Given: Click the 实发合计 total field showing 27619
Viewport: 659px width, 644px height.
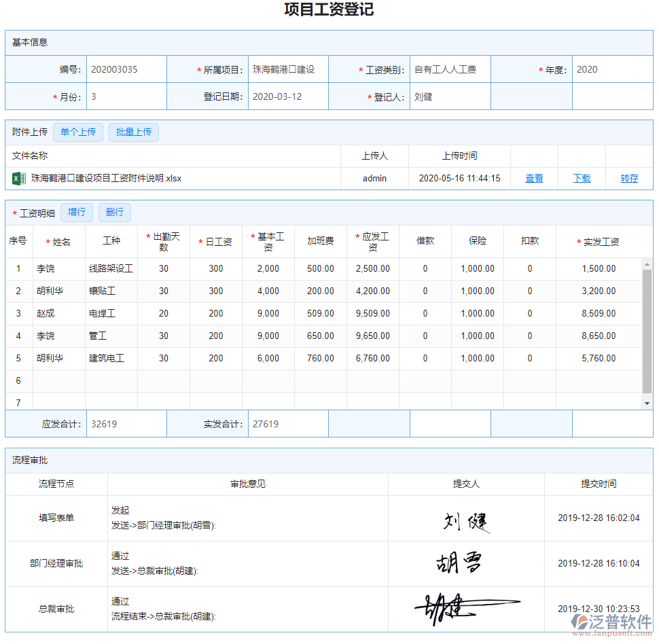Looking at the screenshot, I should (x=287, y=423).
